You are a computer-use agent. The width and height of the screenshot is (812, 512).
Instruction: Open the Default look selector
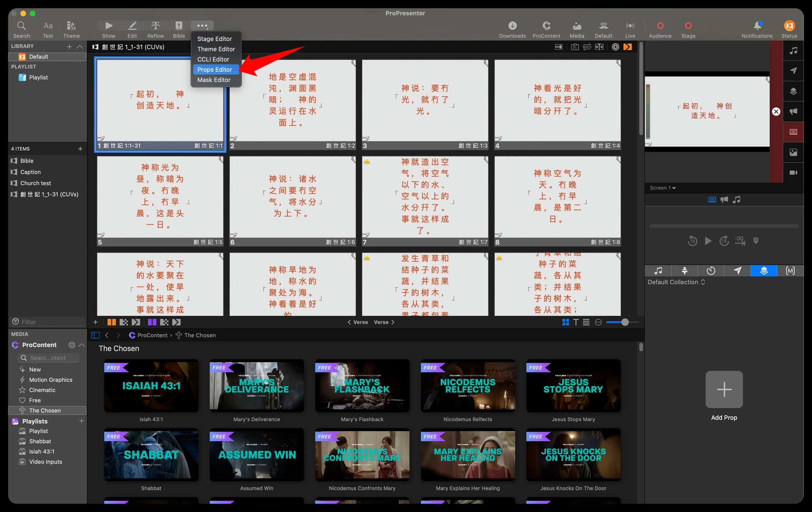603,29
